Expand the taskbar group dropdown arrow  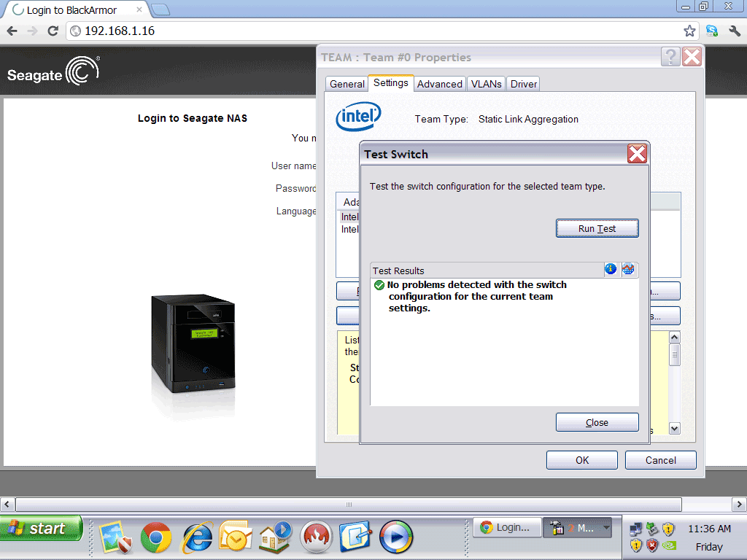[606, 528]
